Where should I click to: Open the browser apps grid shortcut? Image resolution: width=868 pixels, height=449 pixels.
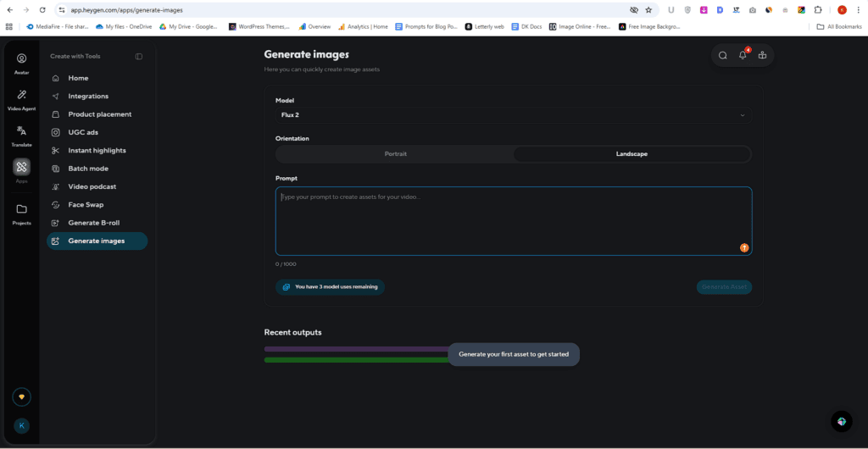pyautogui.click(x=8, y=26)
